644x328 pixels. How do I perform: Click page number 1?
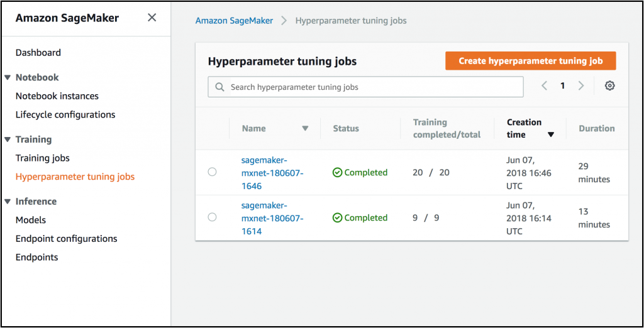563,86
